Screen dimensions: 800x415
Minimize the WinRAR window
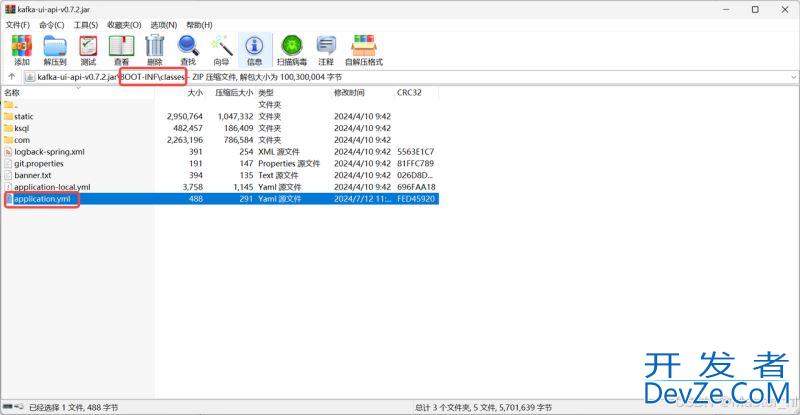pos(726,9)
